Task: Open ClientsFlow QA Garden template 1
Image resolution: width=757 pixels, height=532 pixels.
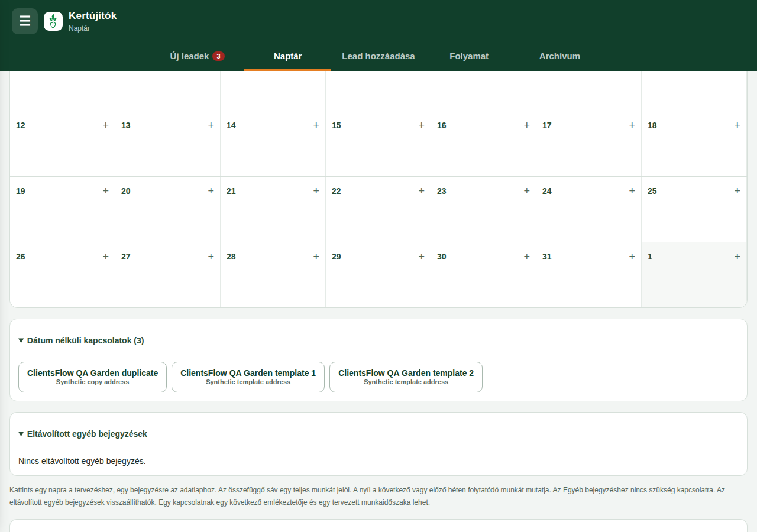Action: tap(248, 377)
